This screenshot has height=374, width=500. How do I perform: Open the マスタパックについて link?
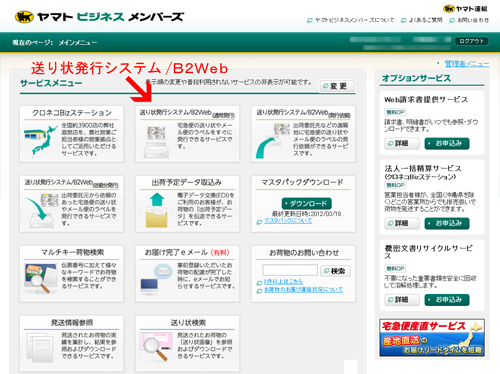tap(288, 221)
